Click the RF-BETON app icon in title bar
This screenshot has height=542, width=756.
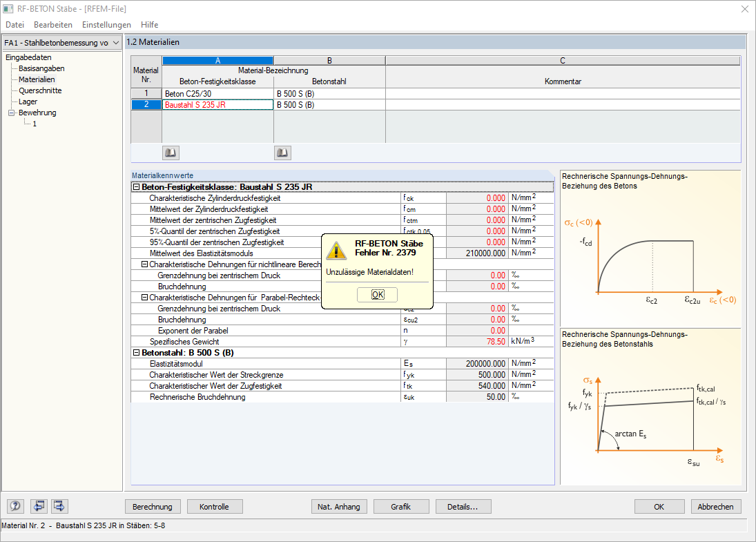pos(8,9)
